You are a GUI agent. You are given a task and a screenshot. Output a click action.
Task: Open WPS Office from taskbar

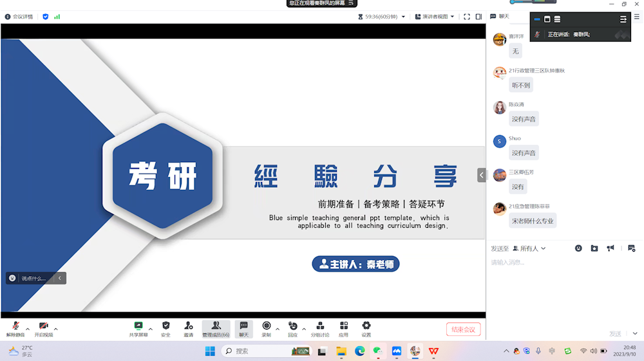click(433, 351)
